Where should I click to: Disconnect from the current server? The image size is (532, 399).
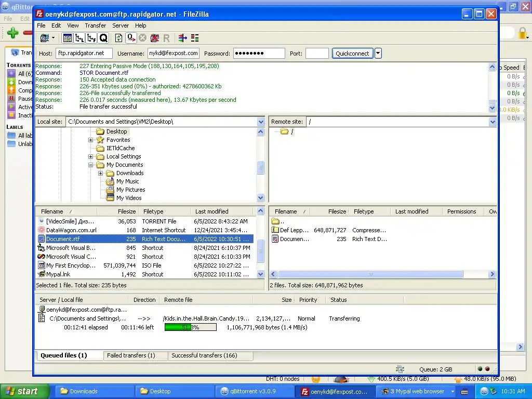pyautogui.click(x=155, y=38)
